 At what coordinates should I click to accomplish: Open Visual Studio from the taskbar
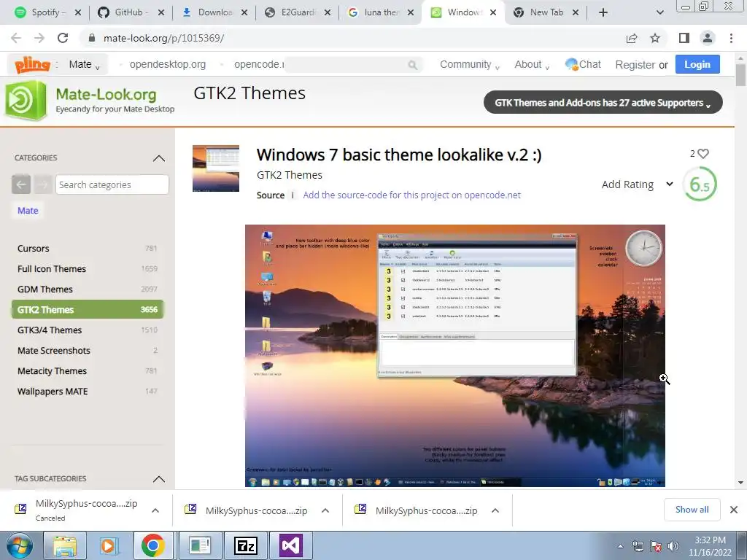pos(291,545)
